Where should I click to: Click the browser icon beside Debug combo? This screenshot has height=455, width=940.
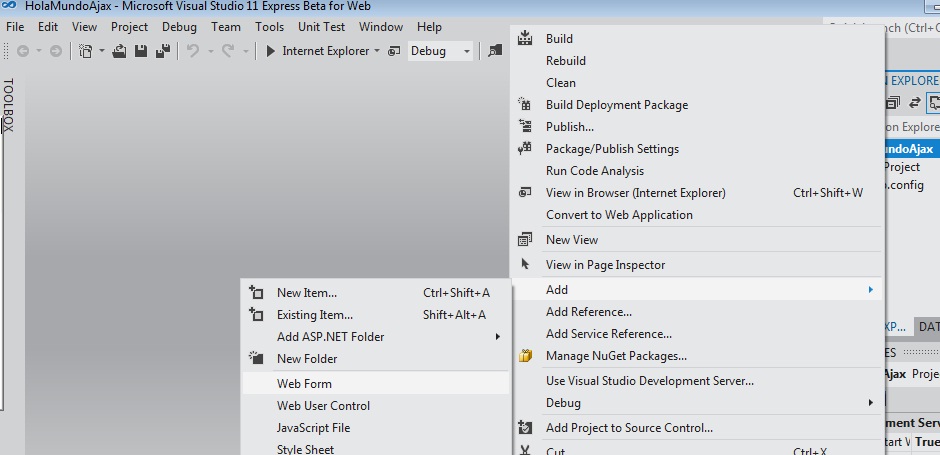pos(394,52)
